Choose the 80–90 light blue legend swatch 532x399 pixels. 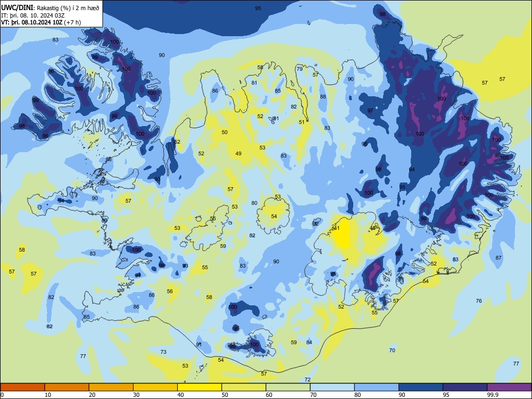[x=377, y=387]
